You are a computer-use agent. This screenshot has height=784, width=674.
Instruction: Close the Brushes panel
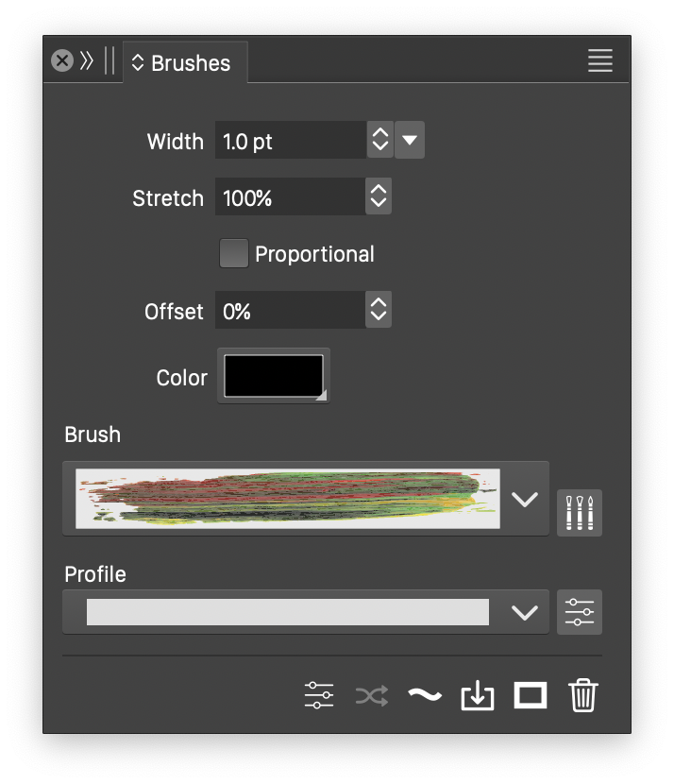pos(62,61)
